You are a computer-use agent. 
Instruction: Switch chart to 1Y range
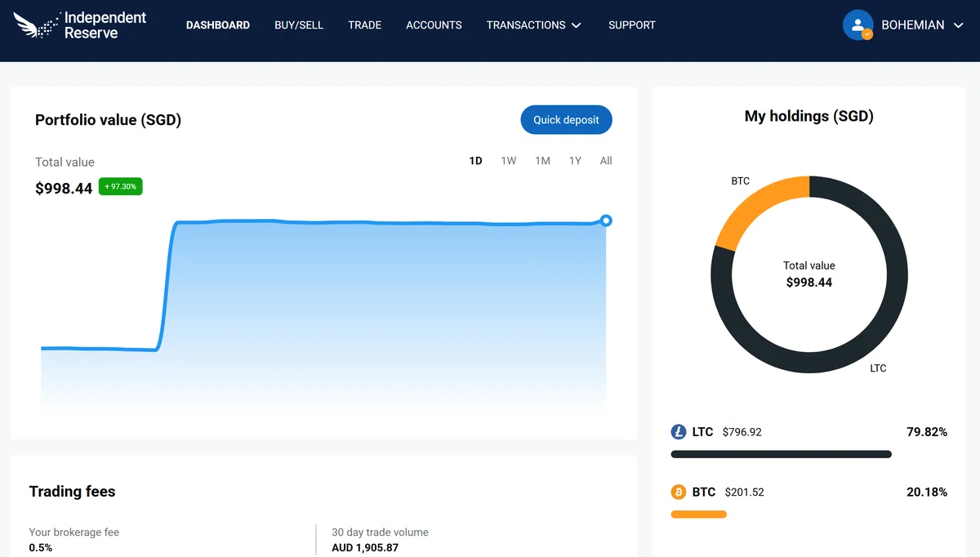(576, 161)
